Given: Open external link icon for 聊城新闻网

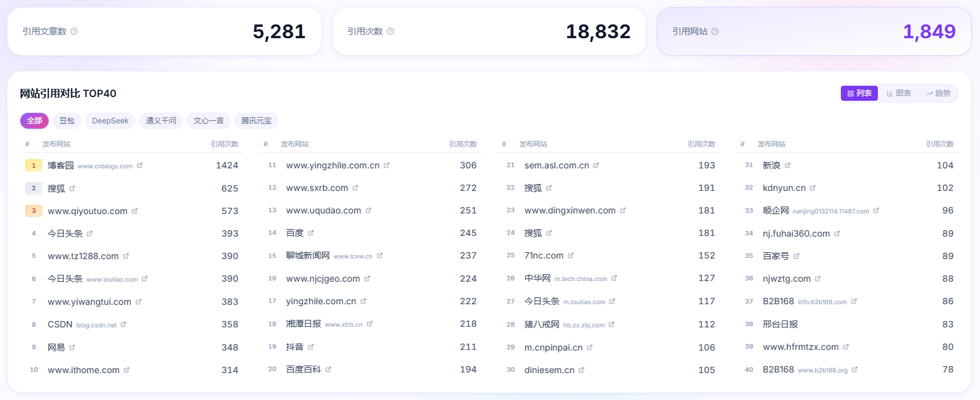Looking at the screenshot, I should pyautogui.click(x=380, y=255).
